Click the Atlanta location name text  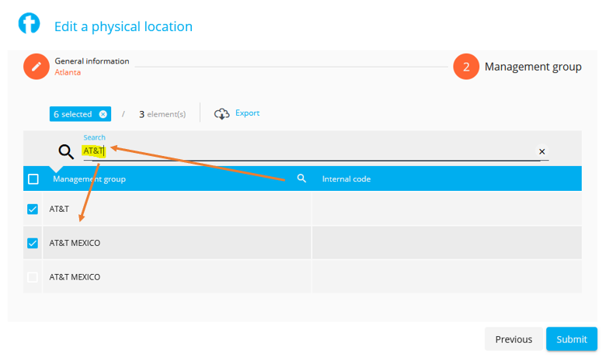click(68, 72)
